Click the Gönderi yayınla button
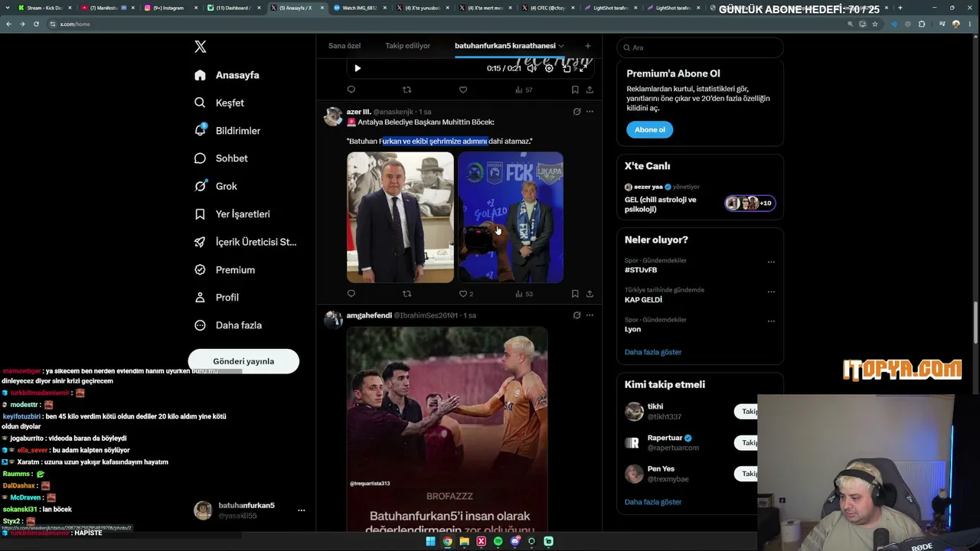This screenshot has height=551, width=980. [243, 361]
